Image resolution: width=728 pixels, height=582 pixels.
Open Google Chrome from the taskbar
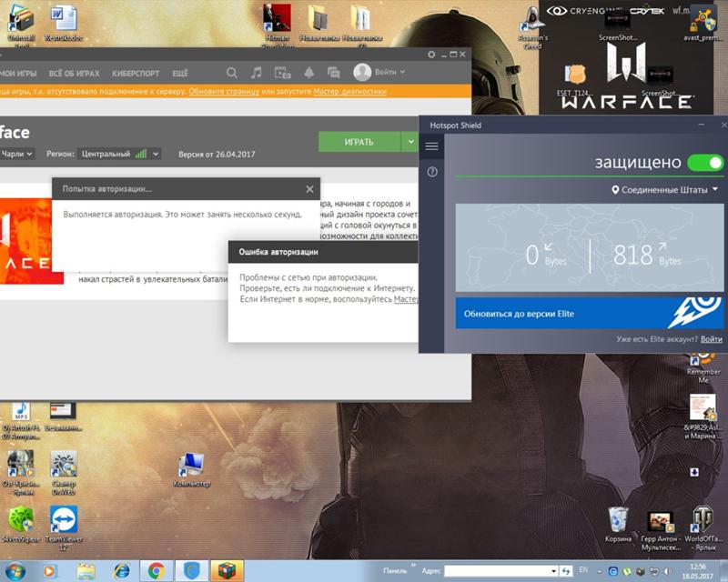point(157,571)
